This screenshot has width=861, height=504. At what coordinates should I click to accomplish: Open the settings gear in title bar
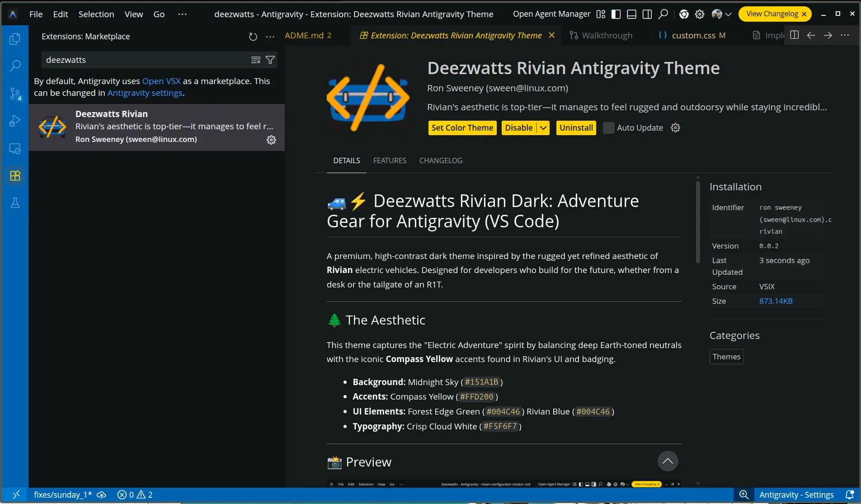pos(700,14)
